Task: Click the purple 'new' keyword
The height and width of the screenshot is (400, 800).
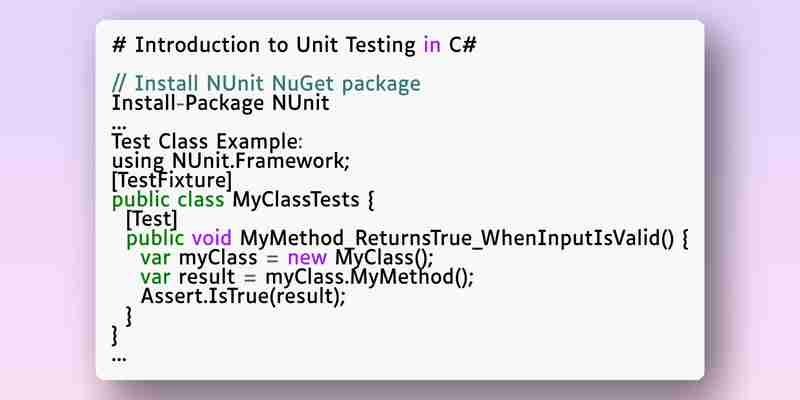Action: tap(307, 258)
